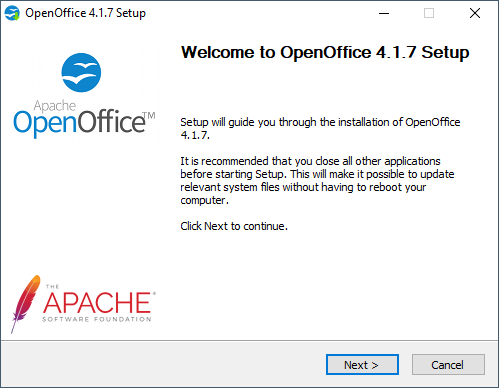Click the grey Apache text above OpenOffice
The image size is (499, 388).
click(x=55, y=106)
